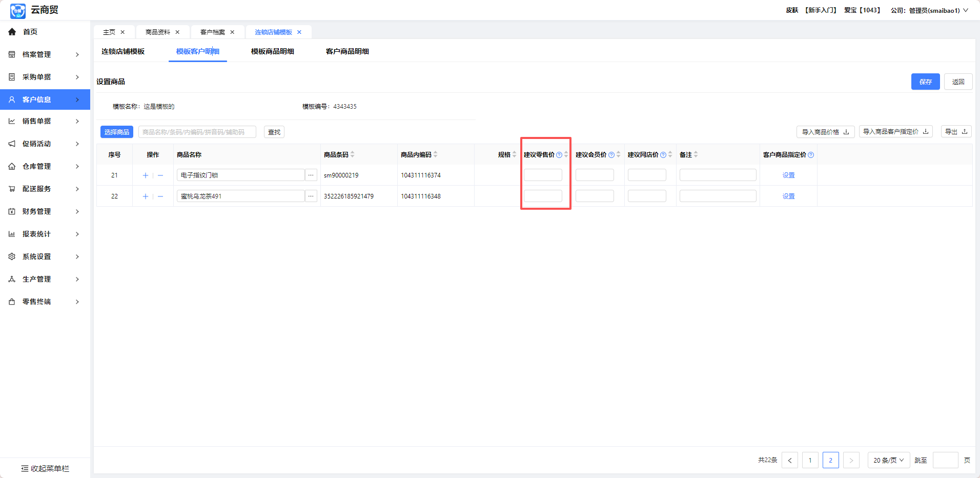
Task: Switch to 客户商品明细 sub-tab
Action: point(348,51)
